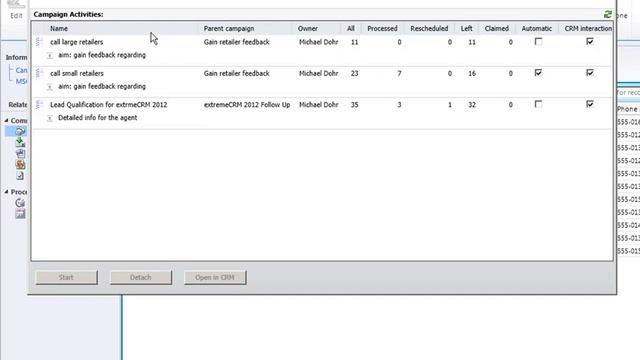Click All value '35' for Lead Qualification row
Screen dimensions: 640x360
354,105
